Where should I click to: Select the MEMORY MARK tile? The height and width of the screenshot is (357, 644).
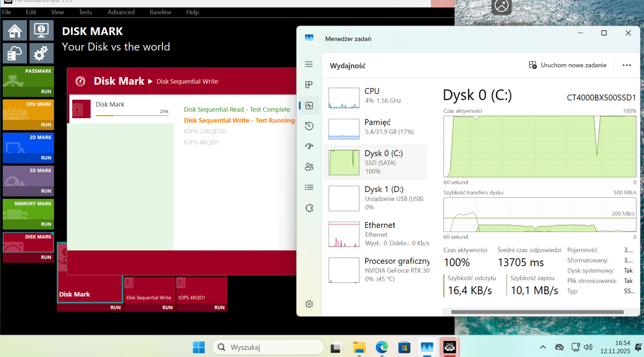click(28, 209)
